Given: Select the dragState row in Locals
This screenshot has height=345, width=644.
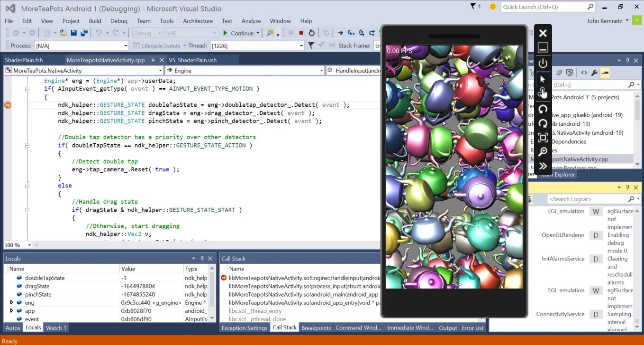Looking at the screenshot, I should [x=108, y=286].
